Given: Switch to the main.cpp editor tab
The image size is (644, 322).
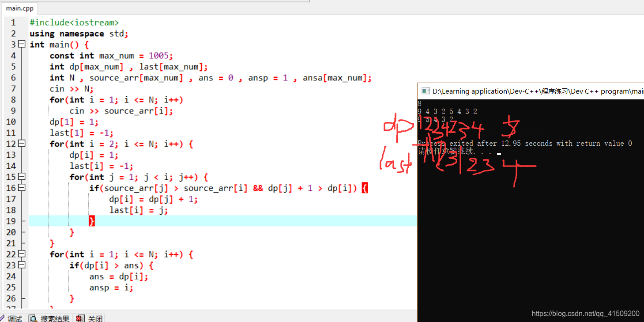Looking at the screenshot, I should coord(19,8).
